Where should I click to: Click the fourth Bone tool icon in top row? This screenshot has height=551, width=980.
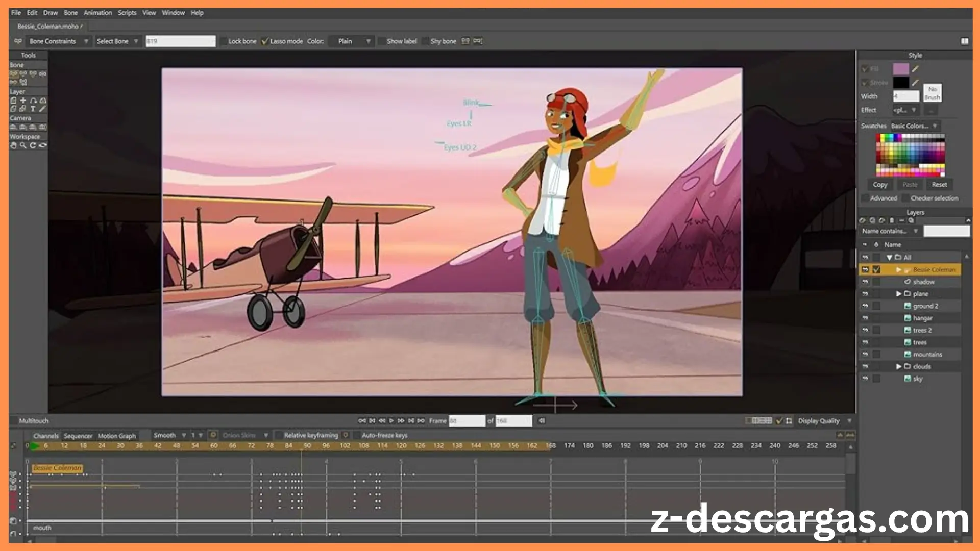click(43, 73)
